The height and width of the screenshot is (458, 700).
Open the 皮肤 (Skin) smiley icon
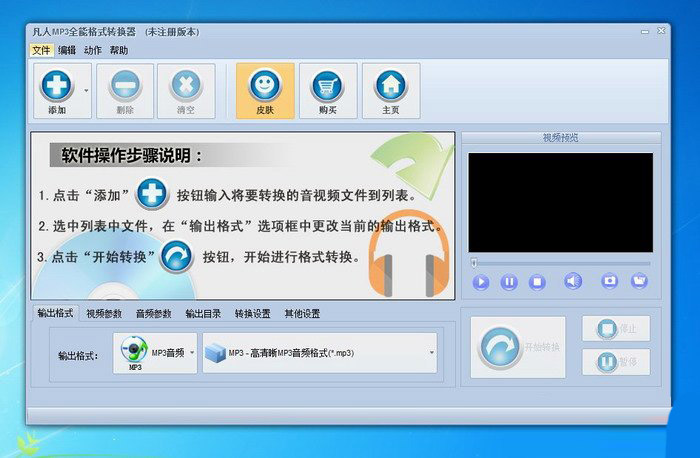265,85
